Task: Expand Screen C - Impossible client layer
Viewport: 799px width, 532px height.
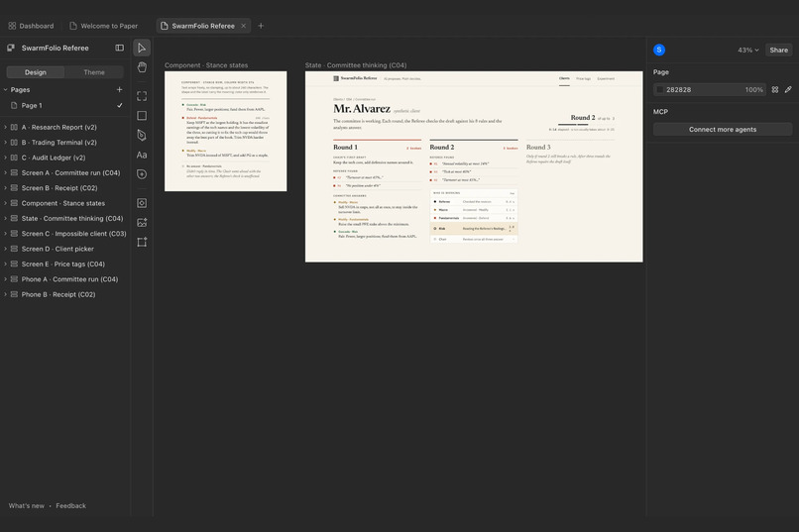Action: click(5, 234)
